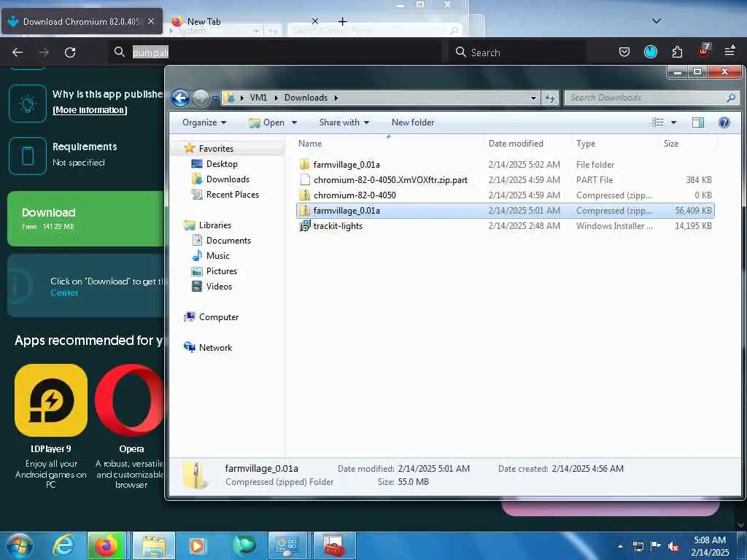The image size is (747, 560).
Task: Expand arrow after Downloads breadcrumb
Action: click(x=336, y=98)
